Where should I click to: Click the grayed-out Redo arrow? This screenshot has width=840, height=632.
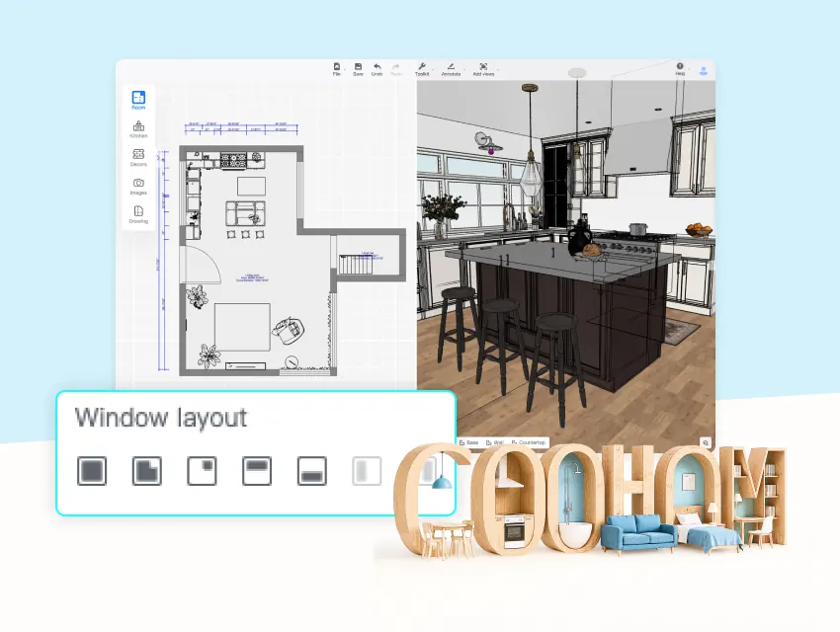pyautogui.click(x=395, y=68)
